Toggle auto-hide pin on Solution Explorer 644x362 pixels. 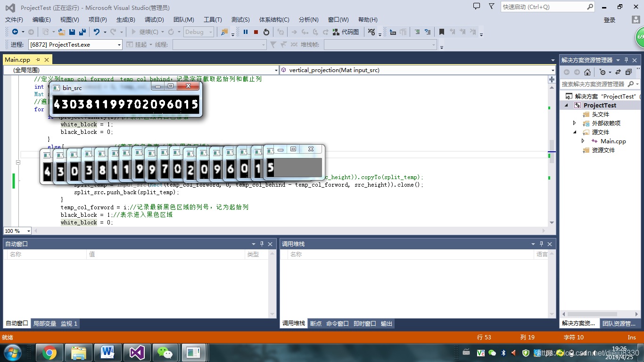(x=627, y=60)
